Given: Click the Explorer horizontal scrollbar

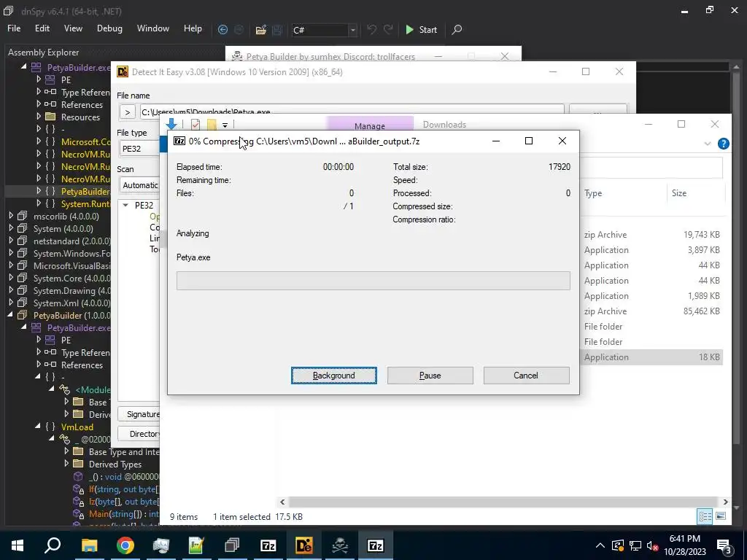Looking at the screenshot, I should pos(503,502).
